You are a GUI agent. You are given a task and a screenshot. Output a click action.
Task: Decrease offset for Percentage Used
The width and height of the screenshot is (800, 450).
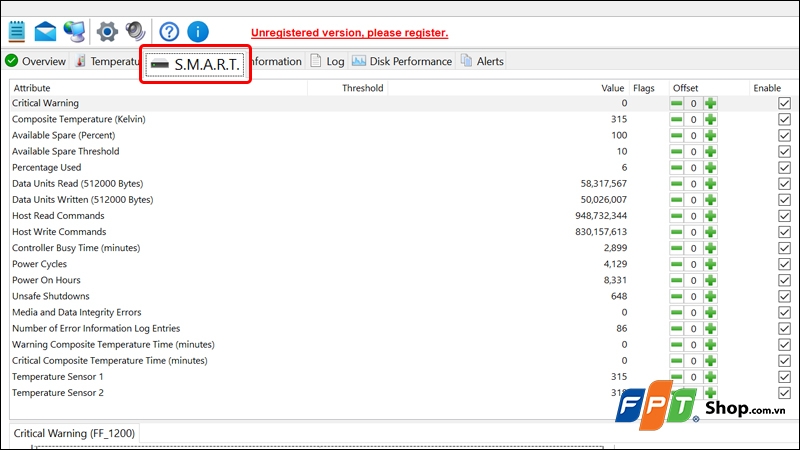[677, 168]
